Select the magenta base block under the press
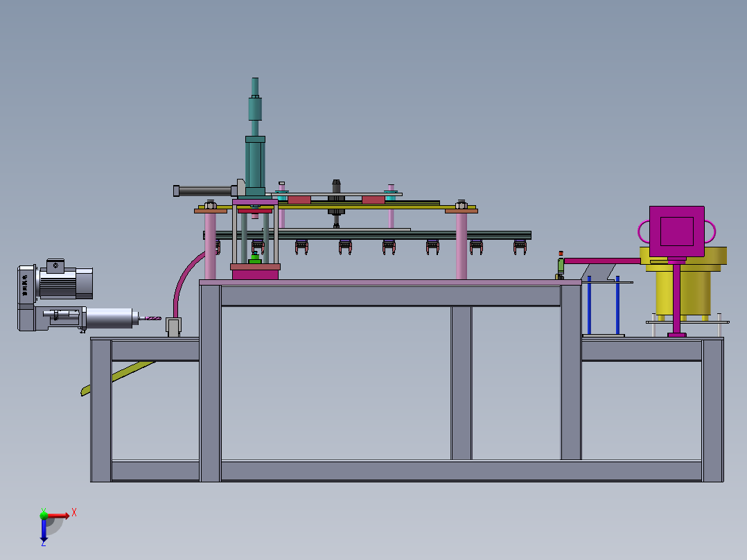 tap(255, 274)
